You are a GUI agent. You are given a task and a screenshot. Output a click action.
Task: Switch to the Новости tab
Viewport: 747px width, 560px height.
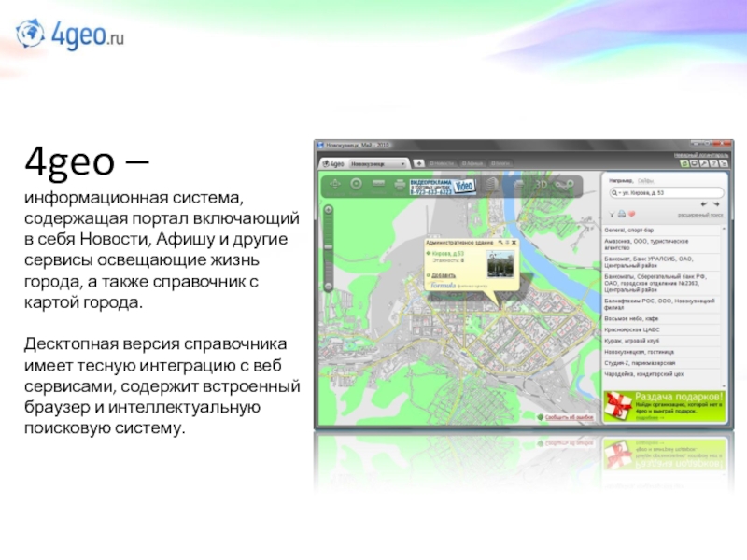442,163
